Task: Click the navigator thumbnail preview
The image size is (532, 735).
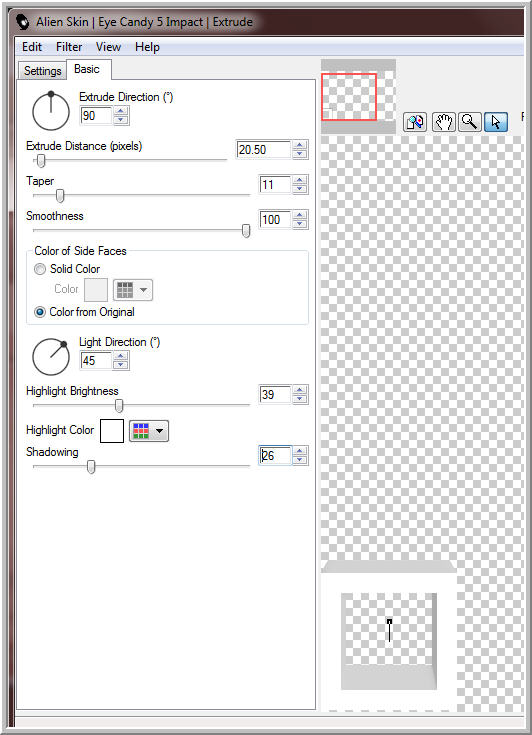Action: click(359, 96)
